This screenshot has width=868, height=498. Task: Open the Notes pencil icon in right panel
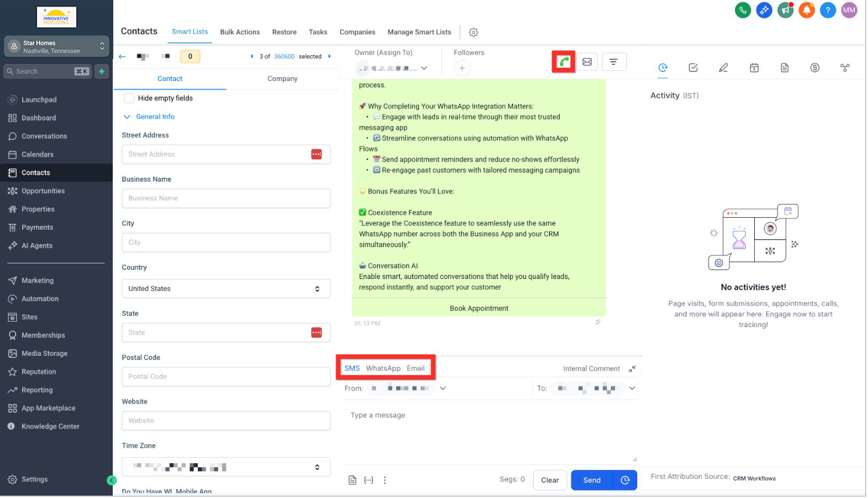click(x=724, y=68)
